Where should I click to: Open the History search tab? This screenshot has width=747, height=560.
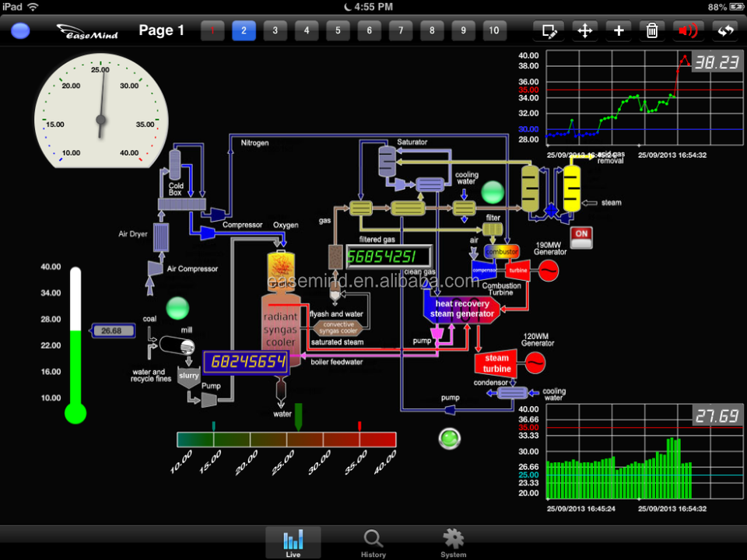pyautogui.click(x=373, y=543)
